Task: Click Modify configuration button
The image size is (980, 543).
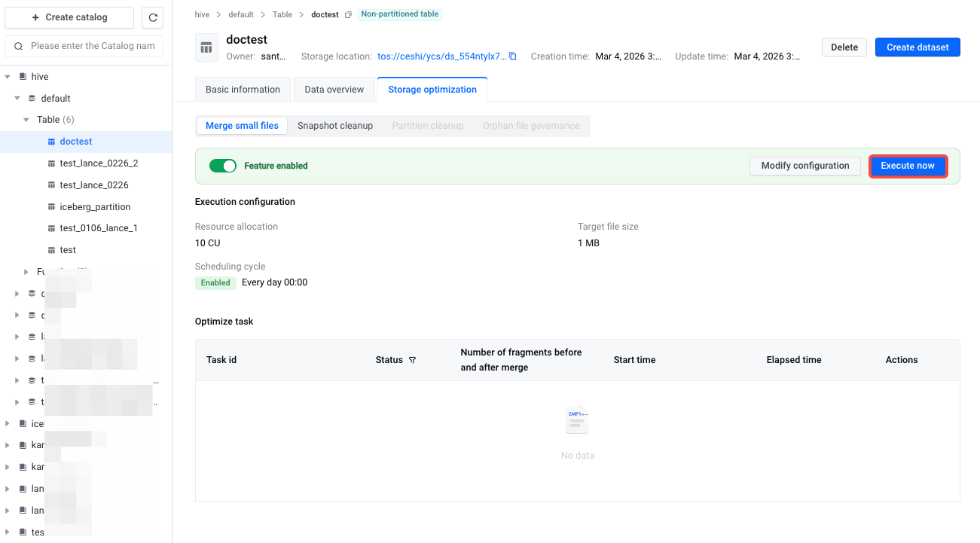Action: tap(804, 166)
